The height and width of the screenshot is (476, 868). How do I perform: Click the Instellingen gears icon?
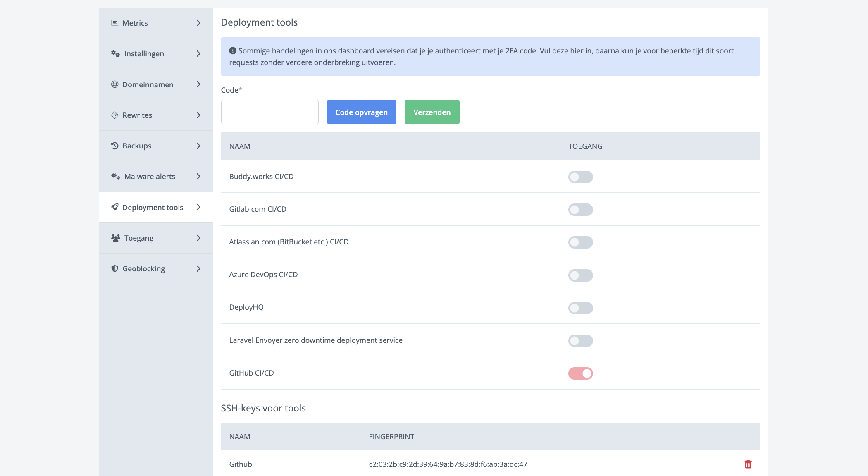[x=115, y=54]
